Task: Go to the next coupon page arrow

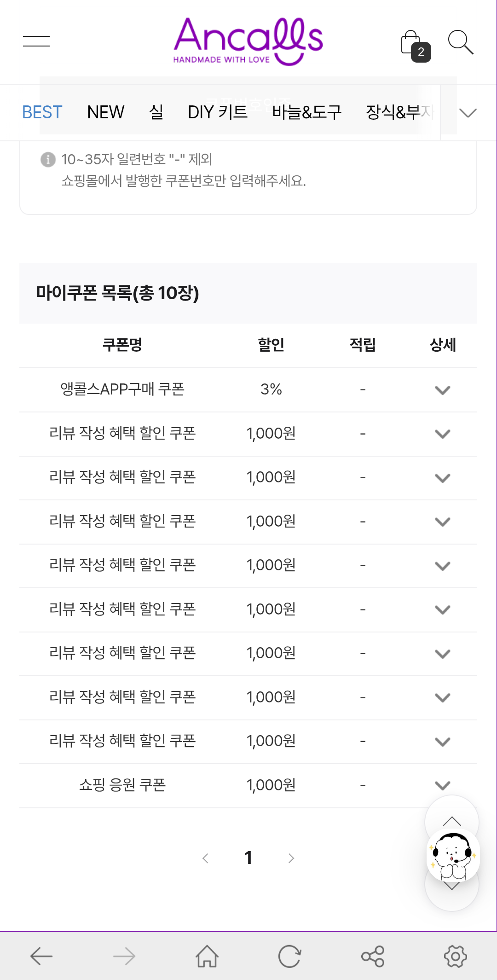Action: click(291, 858)
